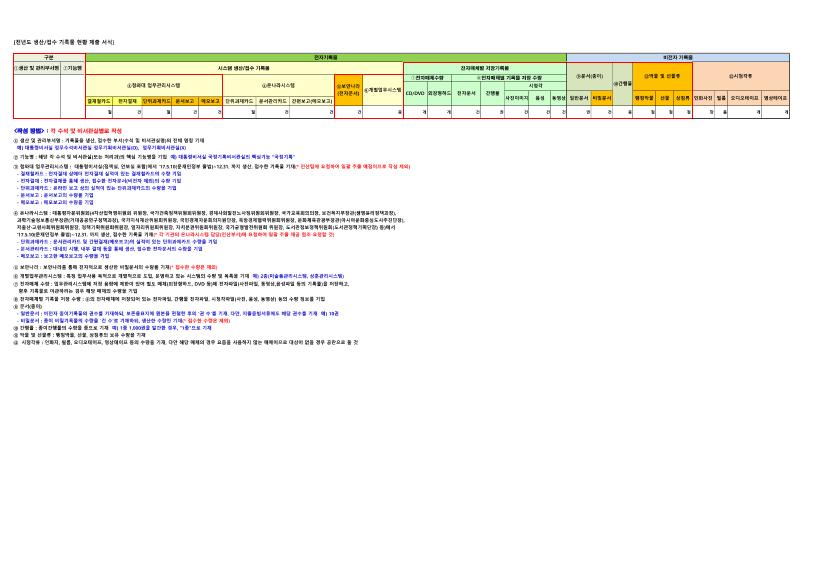This screenshot has width=827, height=585.
Task: Click the 시스템 생산/접수 기록물 header
Action: 243,67
